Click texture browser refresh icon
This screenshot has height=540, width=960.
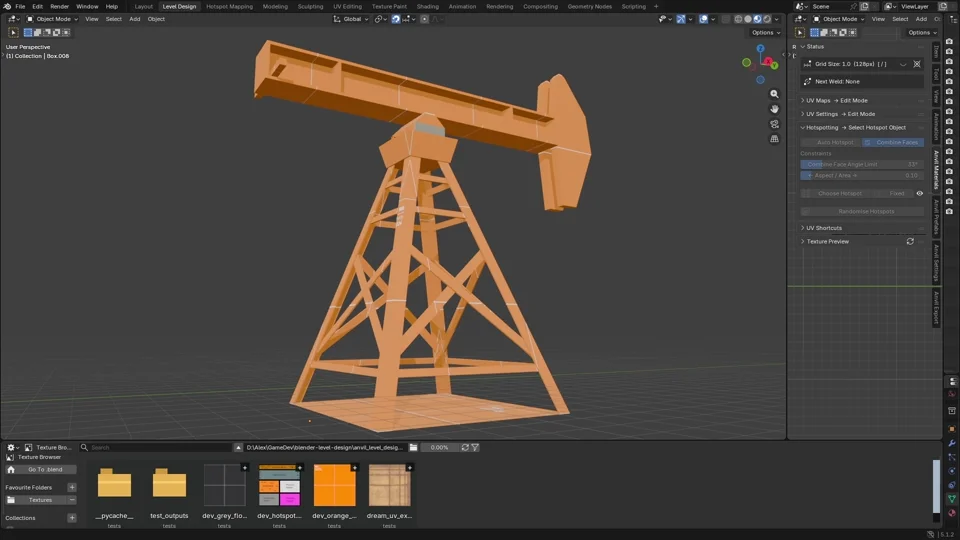465,448
